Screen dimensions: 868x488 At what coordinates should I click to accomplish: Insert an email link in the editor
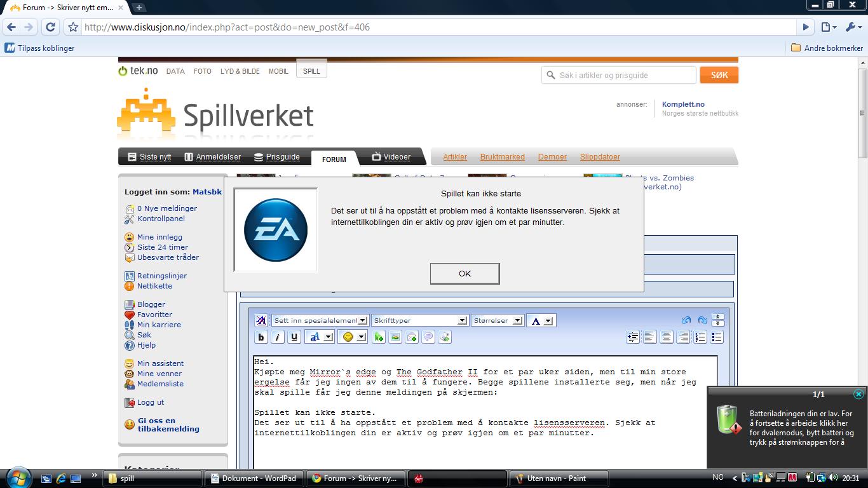pos(412,337)
